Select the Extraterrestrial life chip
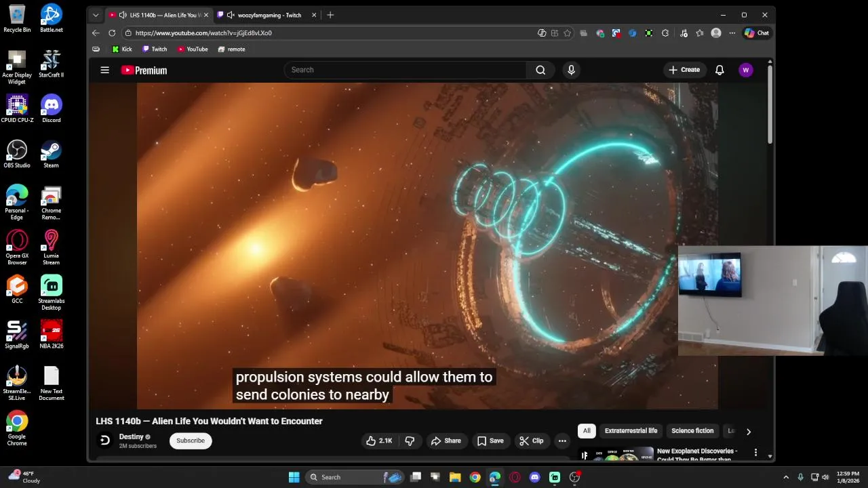The image size is (868, 488). pos(631,431)
